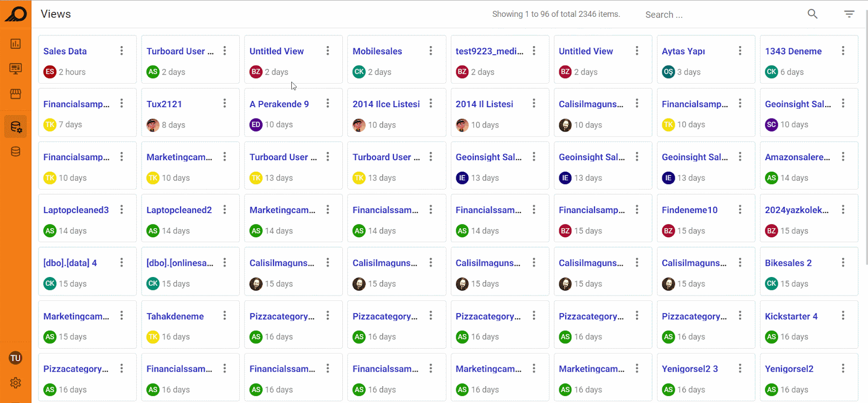868x403 pixels.
Task: Open three-dot menu on Bikesales 2 card
Action: point(843,262)
